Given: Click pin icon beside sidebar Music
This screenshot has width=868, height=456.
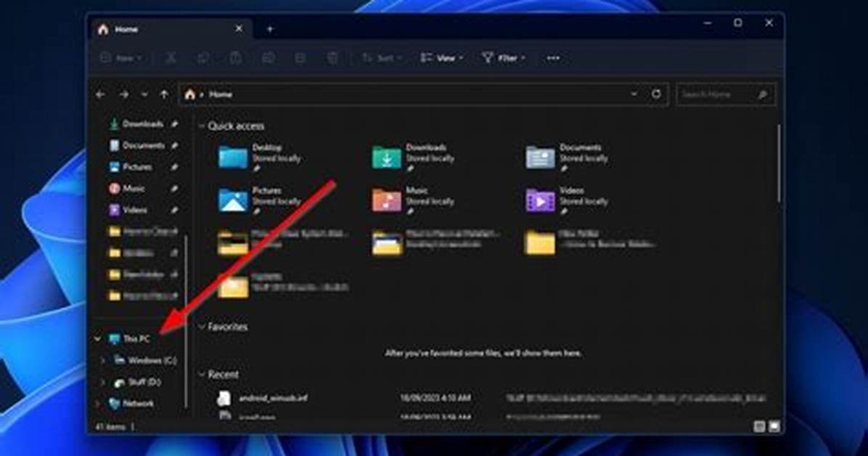Looking at the screenshot, I should pos(174,189).
